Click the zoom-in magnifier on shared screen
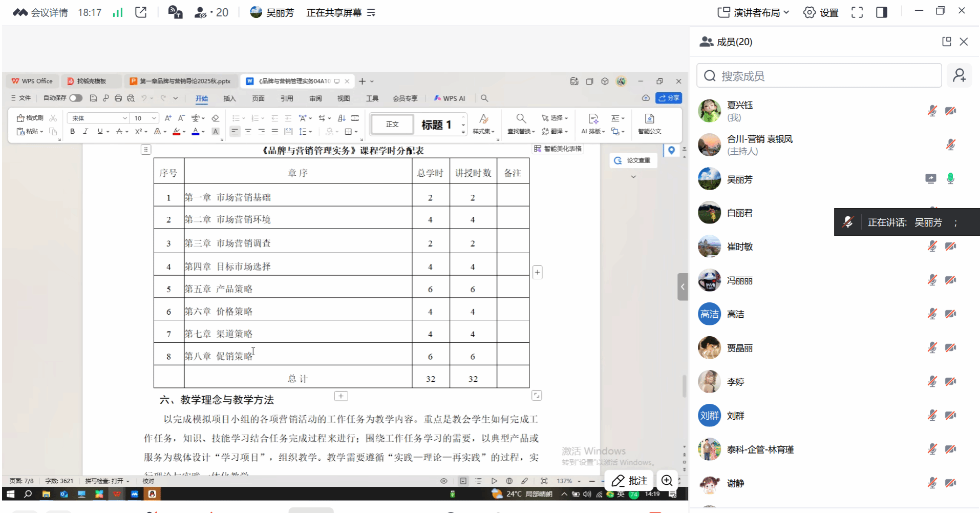The height and width of the screenshot is (513, 980). (667, 480)
